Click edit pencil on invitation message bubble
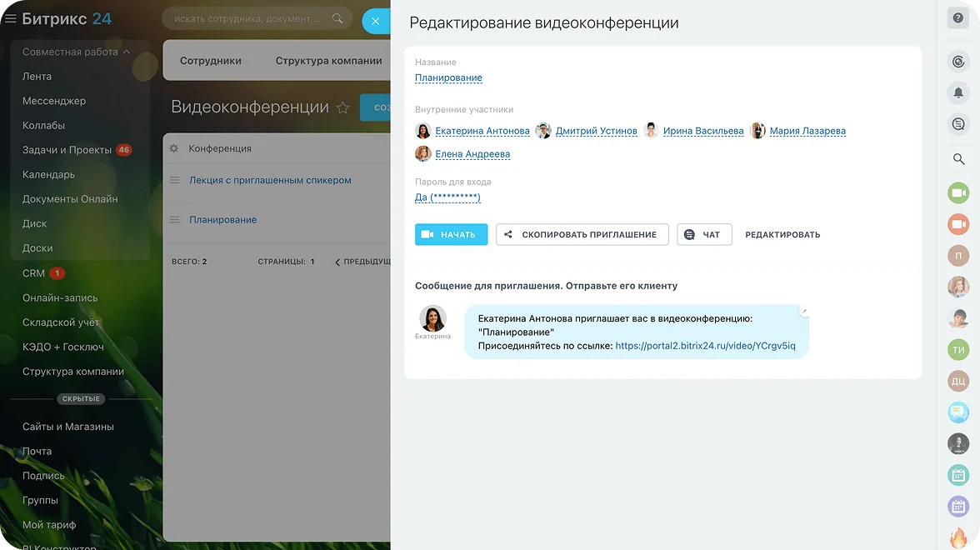Viewport: 980px width, 550px height. point(803,311)
